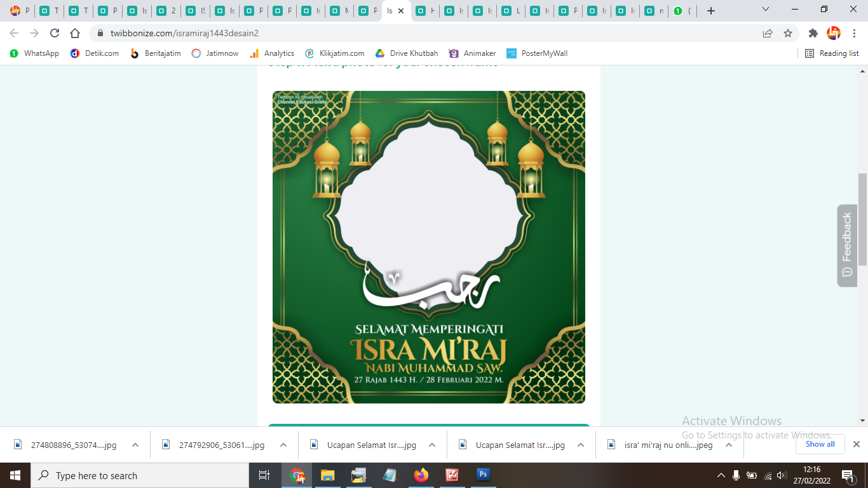Click the Chrome taskbar icon
Screen dimensions: 868x488
point(297,475)
